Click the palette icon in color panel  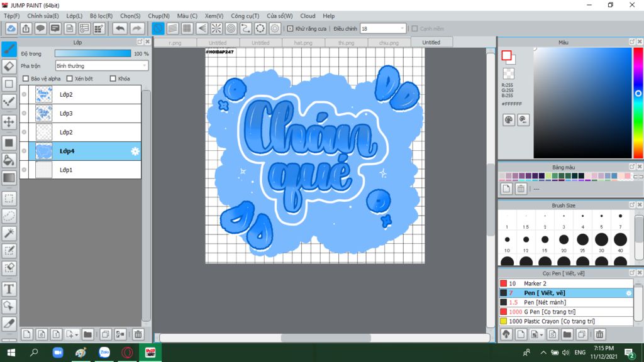(x=508, y=120)
